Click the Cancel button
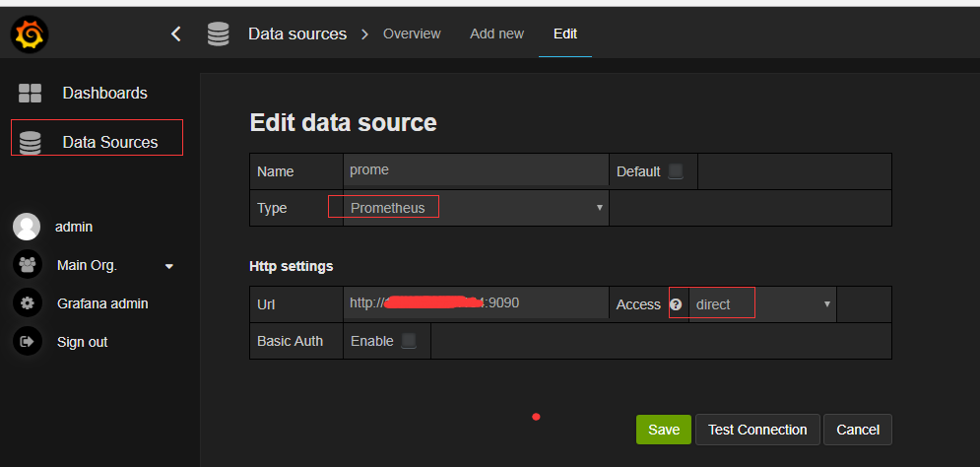The width and height of the screenshot is (980, 467). pos(858,430)
